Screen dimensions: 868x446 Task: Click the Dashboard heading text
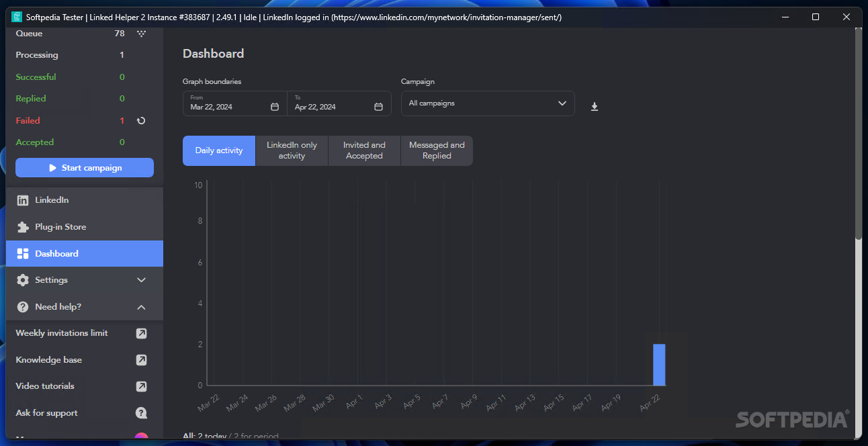[x=214, y=54]
